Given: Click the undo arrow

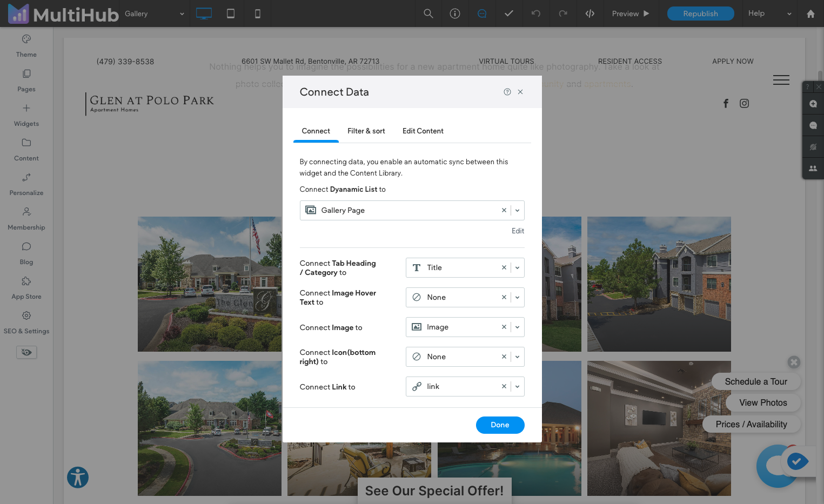Looking at the screenshot, I should click(x=536, y=14).
